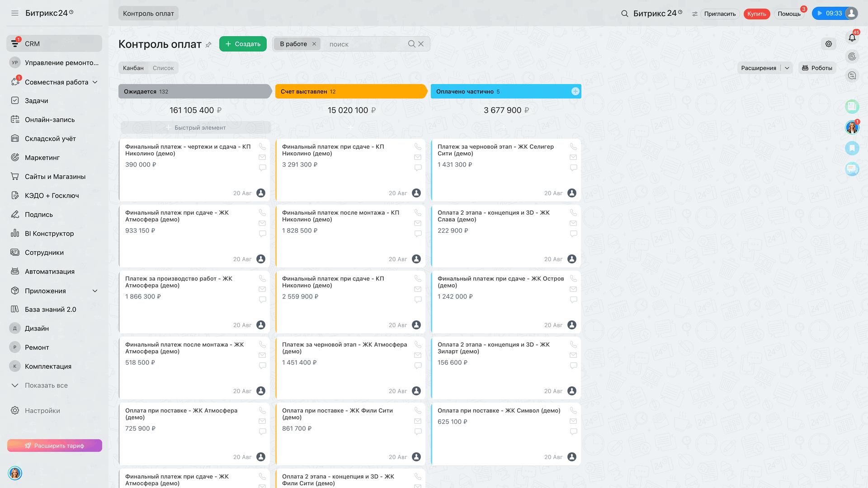Expand the sidebar with Показать все
The width and height of the screenshot is (868, 488).
click(46, 385)
